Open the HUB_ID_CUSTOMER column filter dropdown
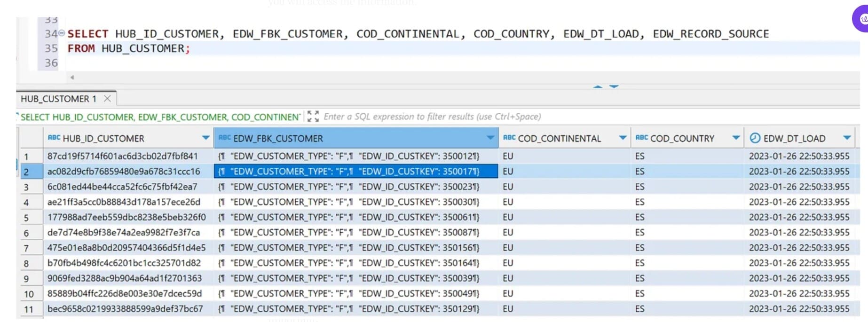The width and height of the screenshot is (868, 322). tap(205, 138)
